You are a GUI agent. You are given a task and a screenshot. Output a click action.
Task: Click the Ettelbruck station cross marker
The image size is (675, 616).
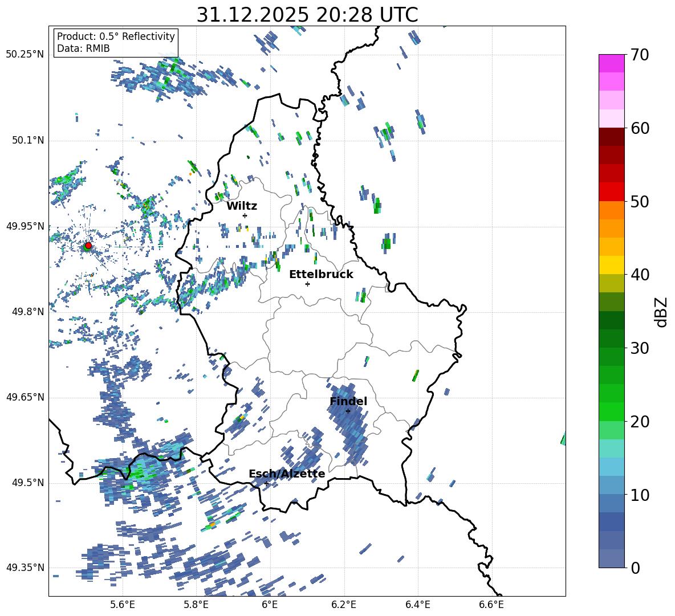307,284
